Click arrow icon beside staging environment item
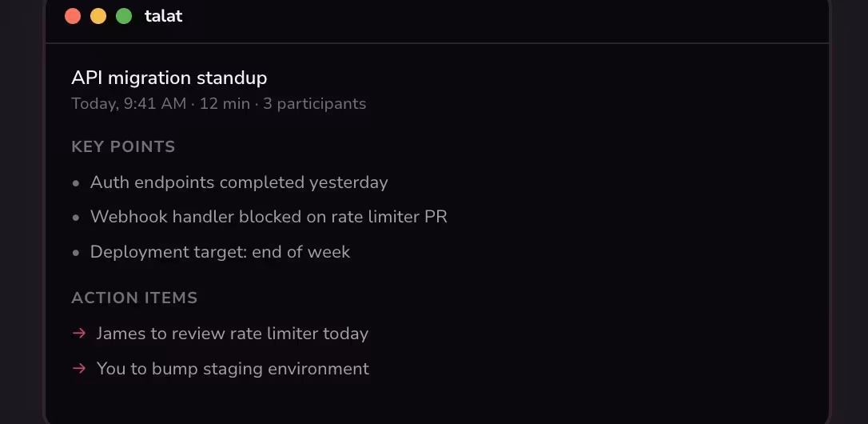The width and height of the screenshot is (868, 424). coord(79,368)
